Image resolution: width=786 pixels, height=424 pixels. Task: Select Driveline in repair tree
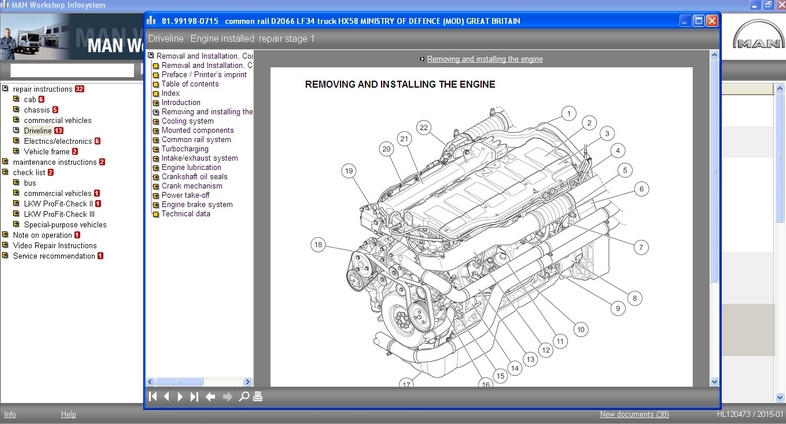click(38, 130)
